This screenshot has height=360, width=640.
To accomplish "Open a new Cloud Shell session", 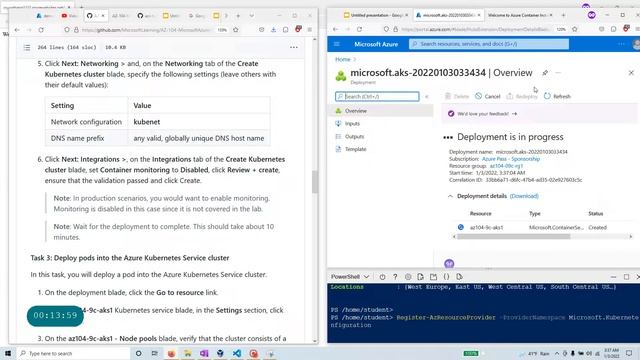I will click(x=433, y=277).
